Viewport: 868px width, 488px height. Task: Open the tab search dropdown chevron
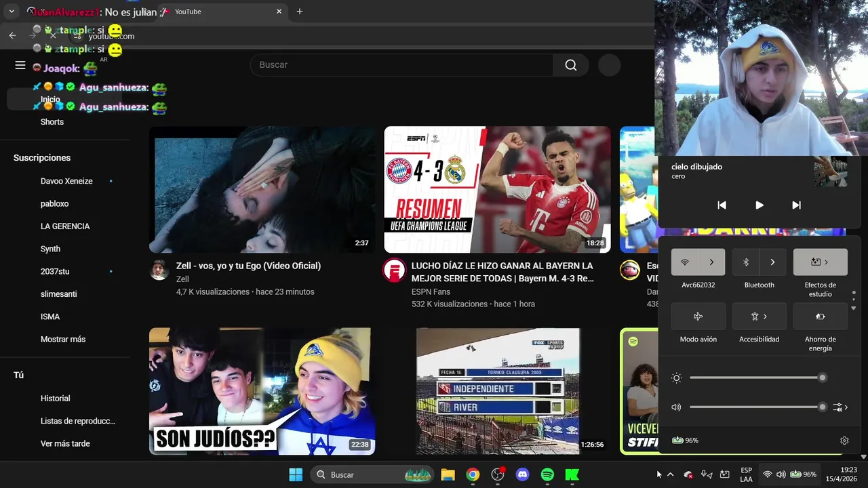tap(12, 12)
